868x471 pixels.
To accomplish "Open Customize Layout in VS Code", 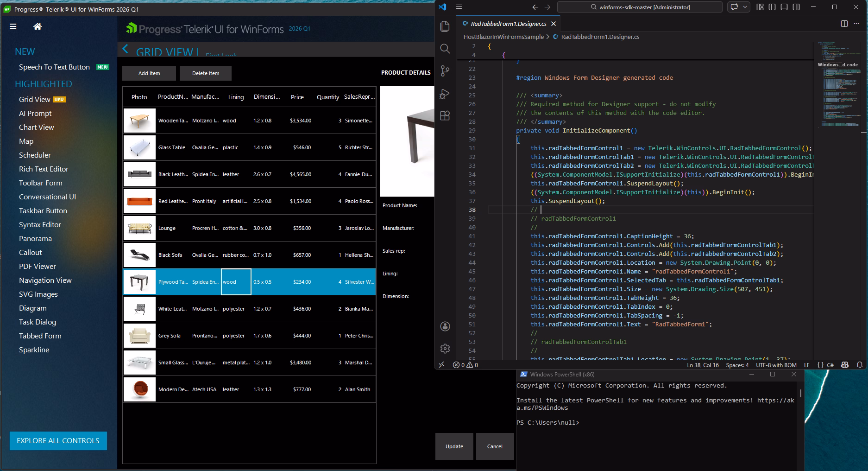I will tap(760, 7).
